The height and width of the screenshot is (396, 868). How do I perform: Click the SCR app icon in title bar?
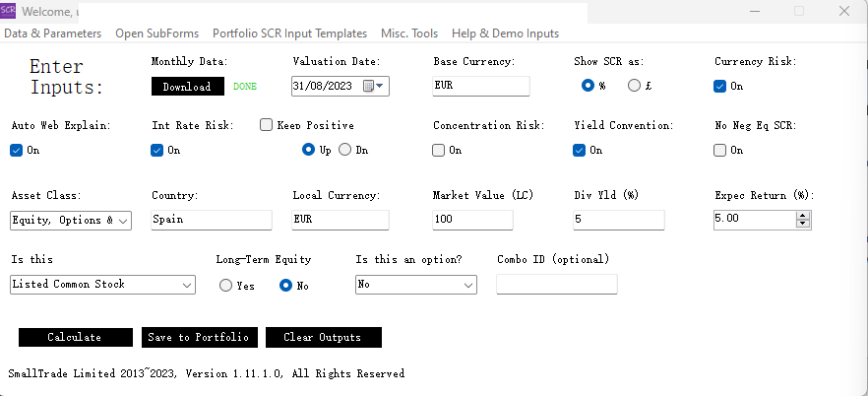click(9, 11)
